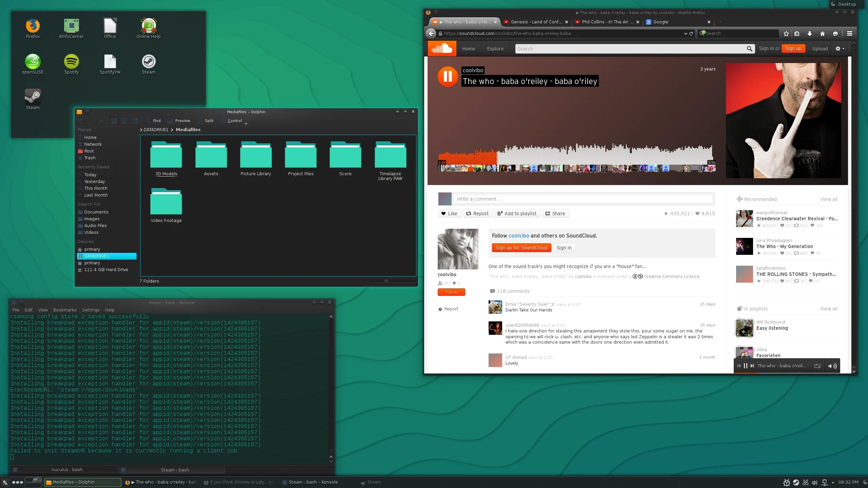Open URL history dropdown in Firefox
The width and height of the screenshot is (868, 488).
[x=686, y=34]
